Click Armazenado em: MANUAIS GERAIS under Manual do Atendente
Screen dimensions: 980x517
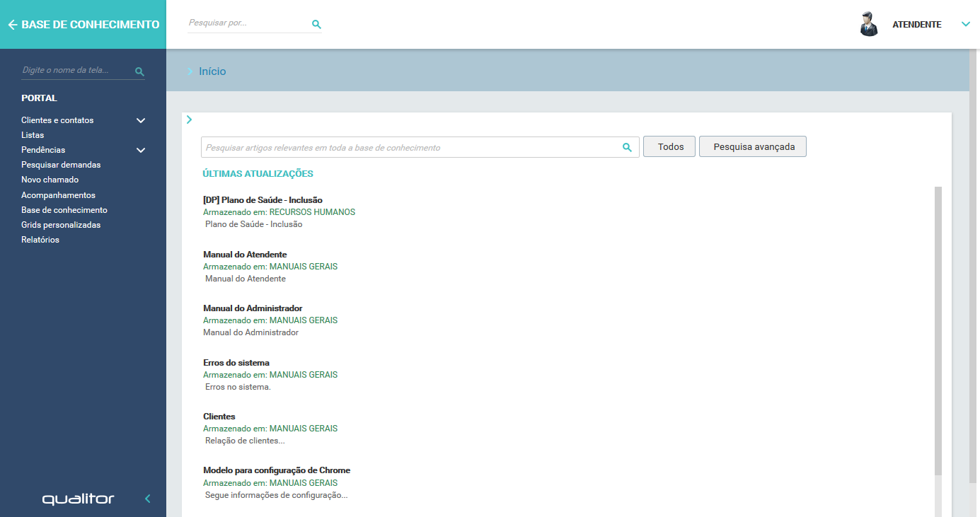click(x=270, y=267)
